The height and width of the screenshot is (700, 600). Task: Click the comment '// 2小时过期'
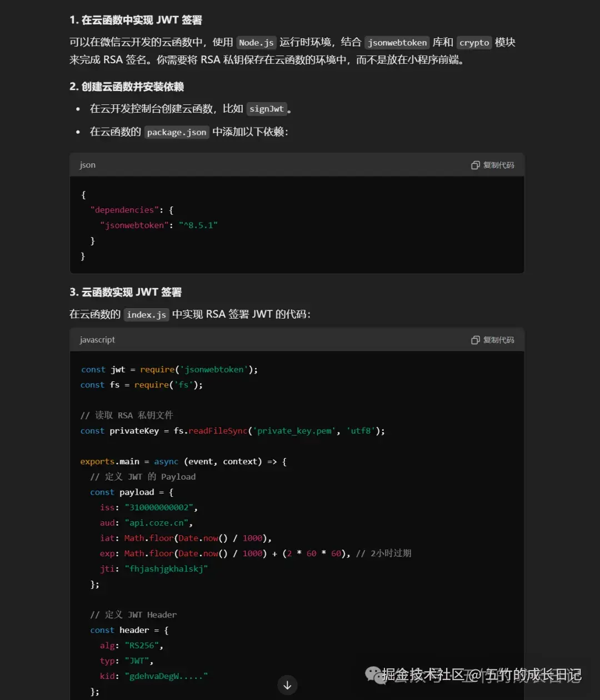click(x=384, y=553)
